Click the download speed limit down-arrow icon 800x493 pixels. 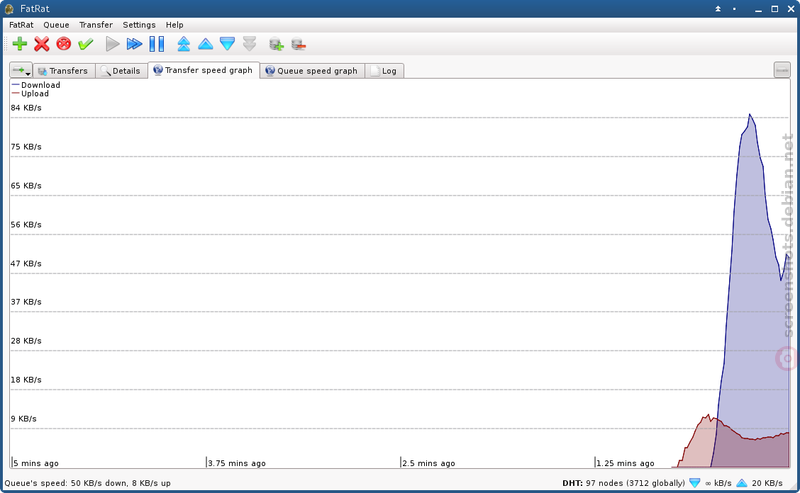[694, 483]
